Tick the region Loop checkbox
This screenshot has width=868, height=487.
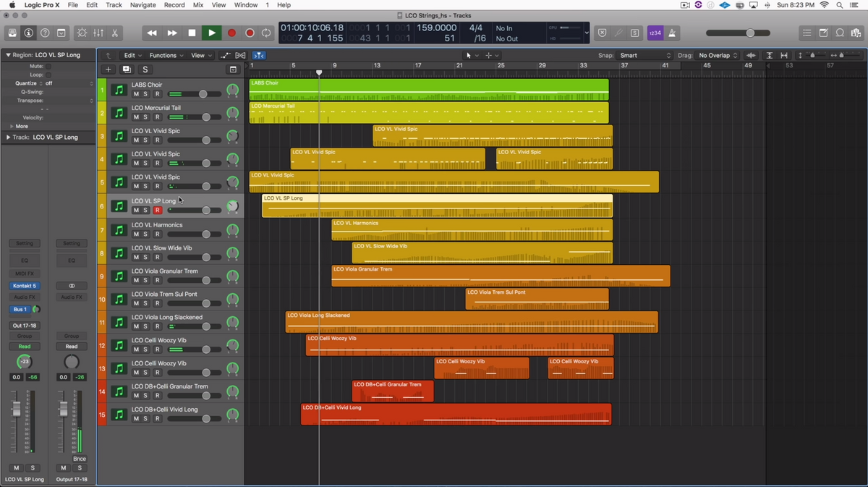(x=48, y=75)
